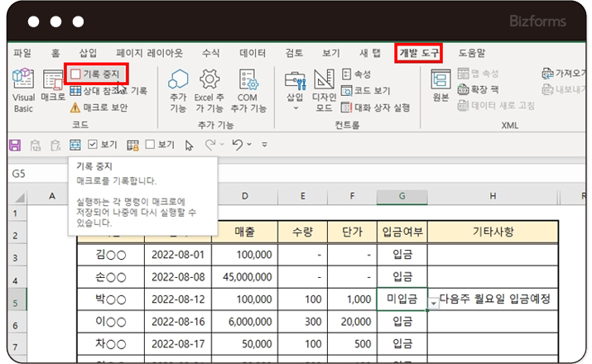
Task: Toggle 상대 참조로 기록 option
Action: [x=108, y=91]
